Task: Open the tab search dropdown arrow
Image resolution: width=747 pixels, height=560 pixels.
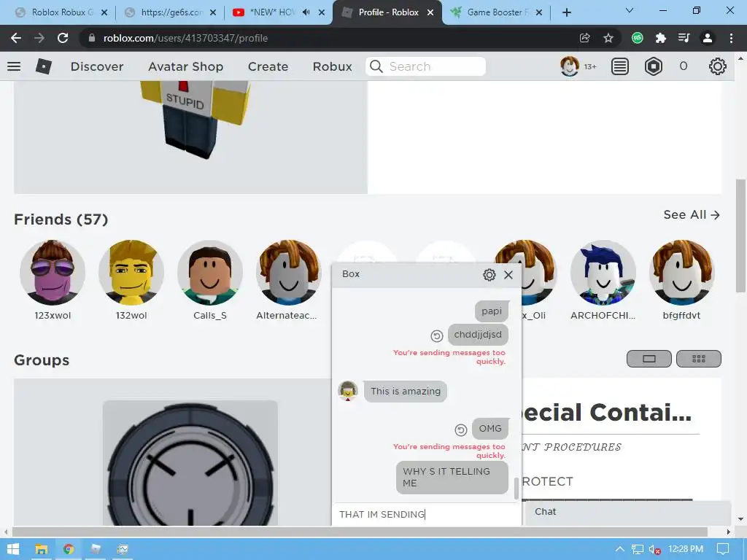Action: point(629,10)
